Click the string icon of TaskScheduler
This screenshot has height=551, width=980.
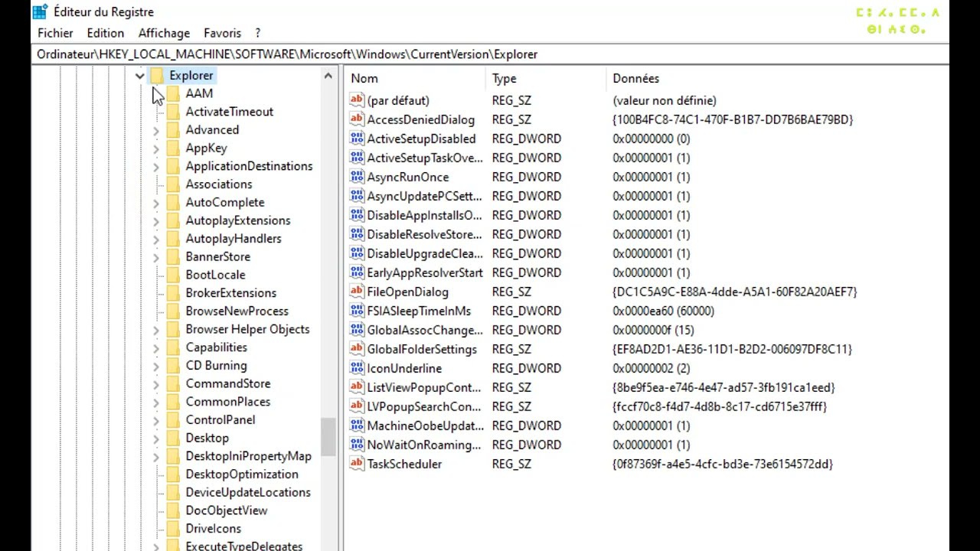pos(357,464)
